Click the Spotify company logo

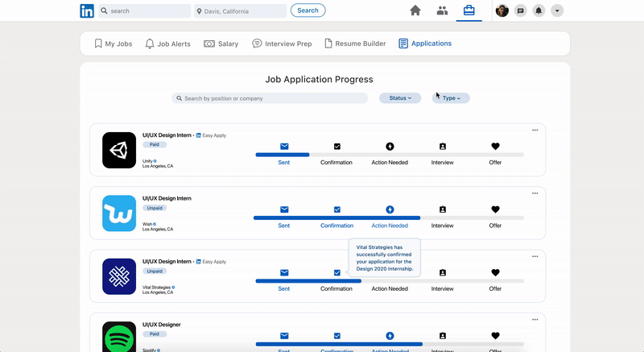click(x=119, y=337)
